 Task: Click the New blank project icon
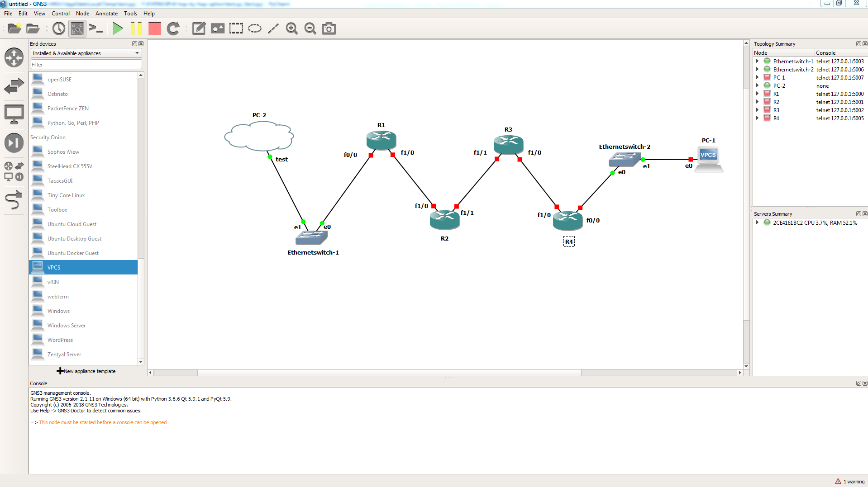click(x=14, y=28)
